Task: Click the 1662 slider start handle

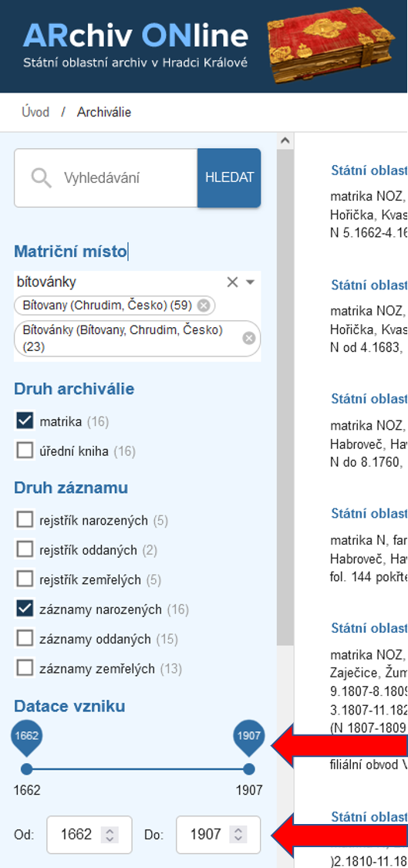Action: (26, 769)
